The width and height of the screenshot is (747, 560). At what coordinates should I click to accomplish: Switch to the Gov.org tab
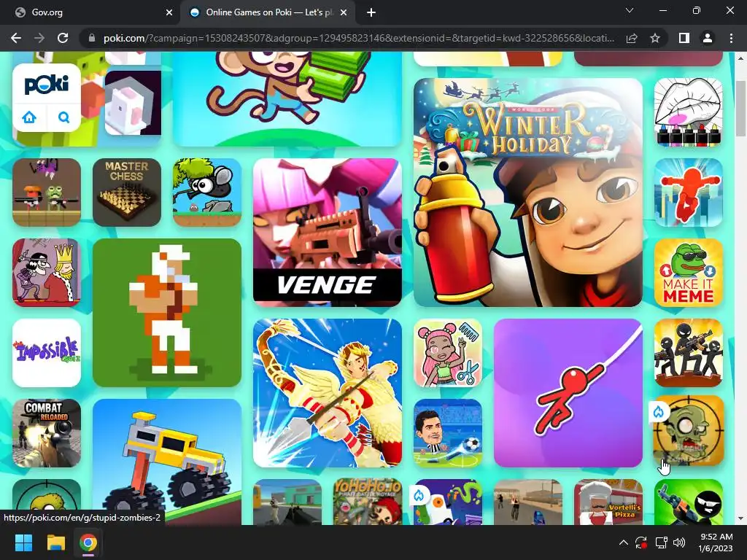click(90, 12)
